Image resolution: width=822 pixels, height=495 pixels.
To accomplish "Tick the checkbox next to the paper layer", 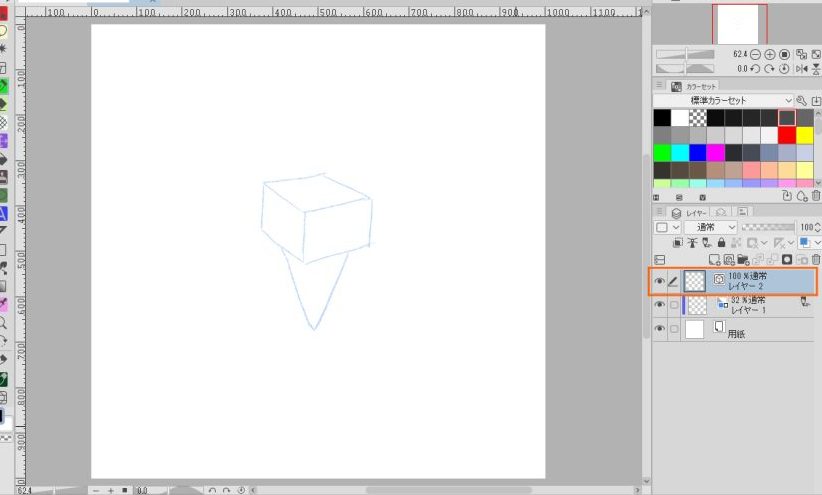I will tap(674, 329).
